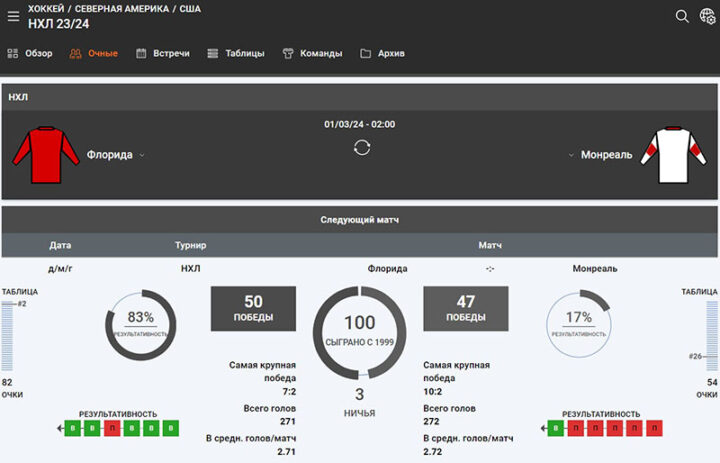The width and height of the screenshot is (720, 463).
Task: Open the Обзор tab
Action: [x=30, y=53]
